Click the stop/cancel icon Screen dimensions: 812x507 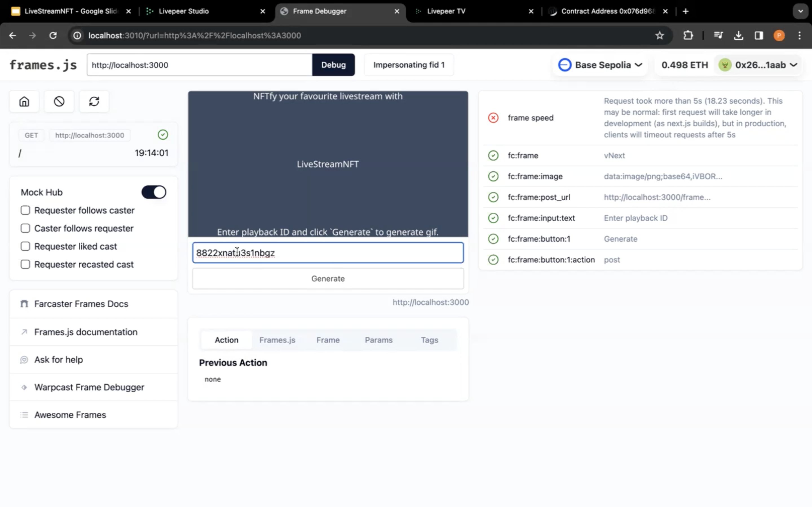(58, 101)
